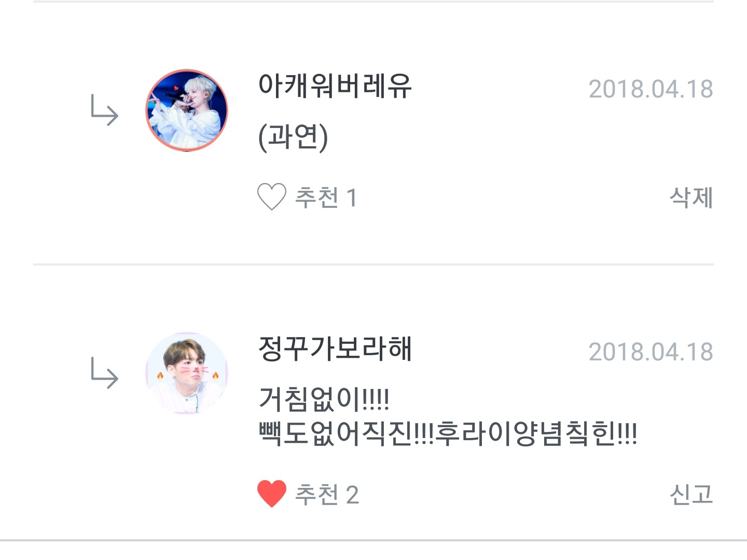Like the (과연) comment with the empty heart
The height and width of the screenshot is (560, 747).
pos(272,197)
